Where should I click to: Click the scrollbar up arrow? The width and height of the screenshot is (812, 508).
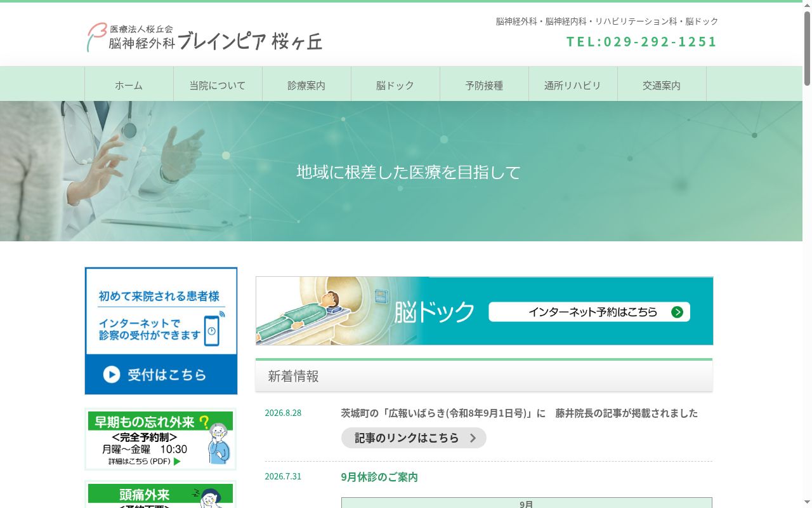[807, 5]
